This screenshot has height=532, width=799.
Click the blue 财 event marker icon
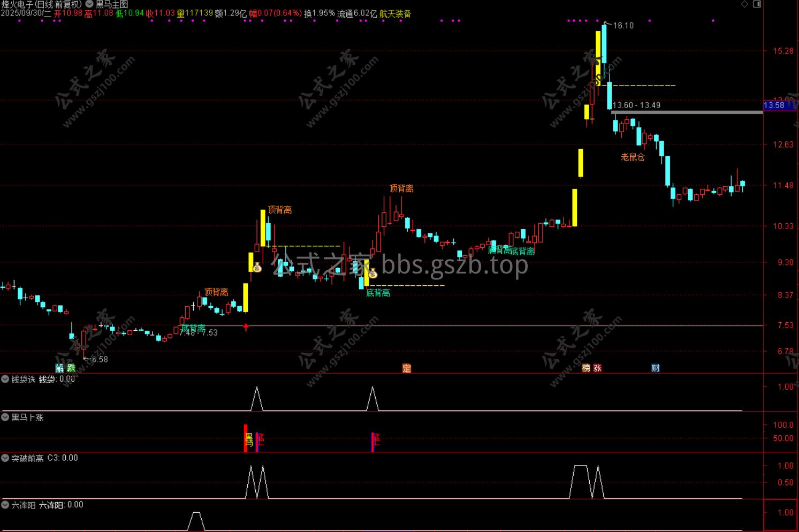click(x=656, y=368)
